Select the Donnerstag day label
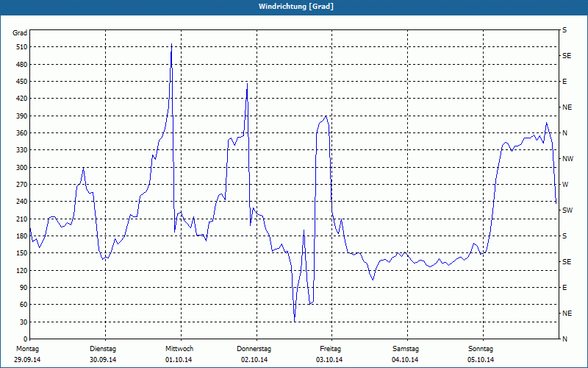Viewport: 588px width, 368px height. [x=254, y=349]
